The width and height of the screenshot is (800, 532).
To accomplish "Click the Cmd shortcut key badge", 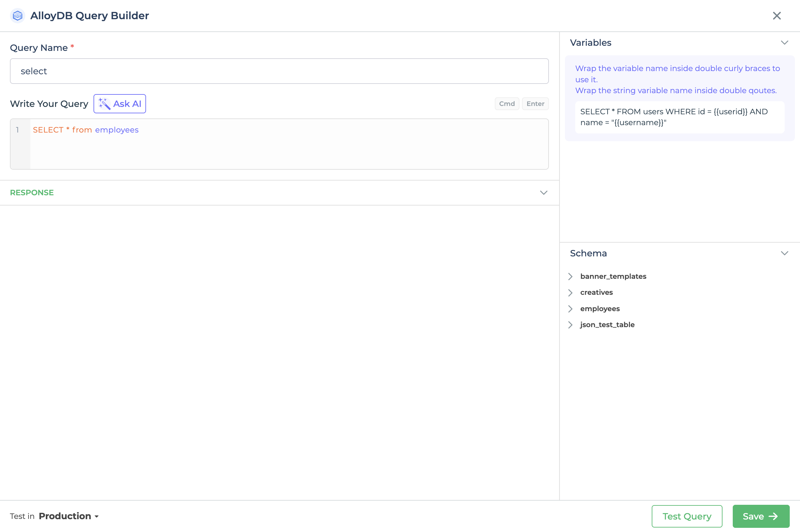I will pyautogui.click(x=507, y=104).
